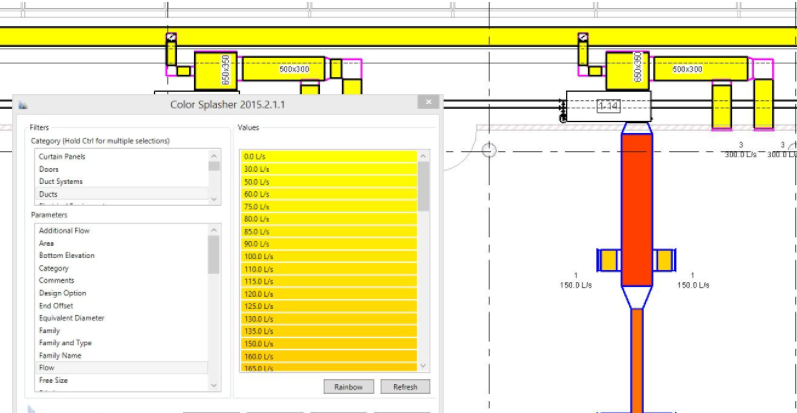This screenshot has height=413, width=797.
Task: Choose the Family Name parameter
Action: [x=121, y=356]
